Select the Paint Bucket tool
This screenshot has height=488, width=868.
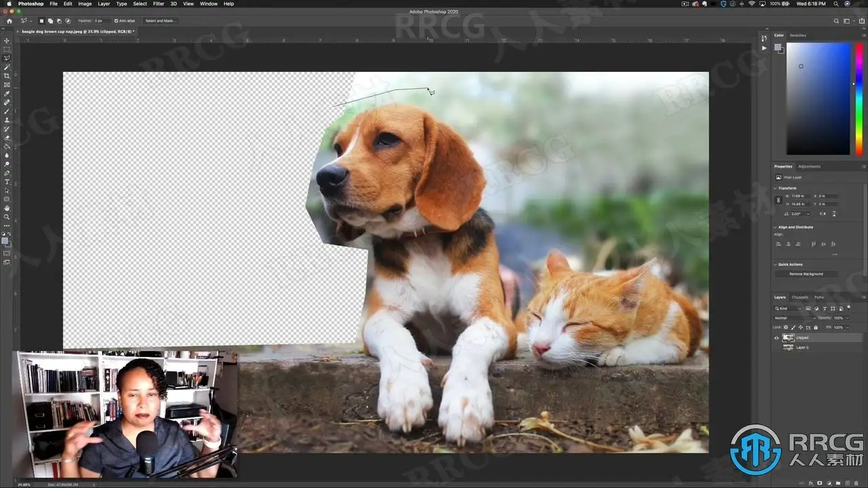coord(7,146)
